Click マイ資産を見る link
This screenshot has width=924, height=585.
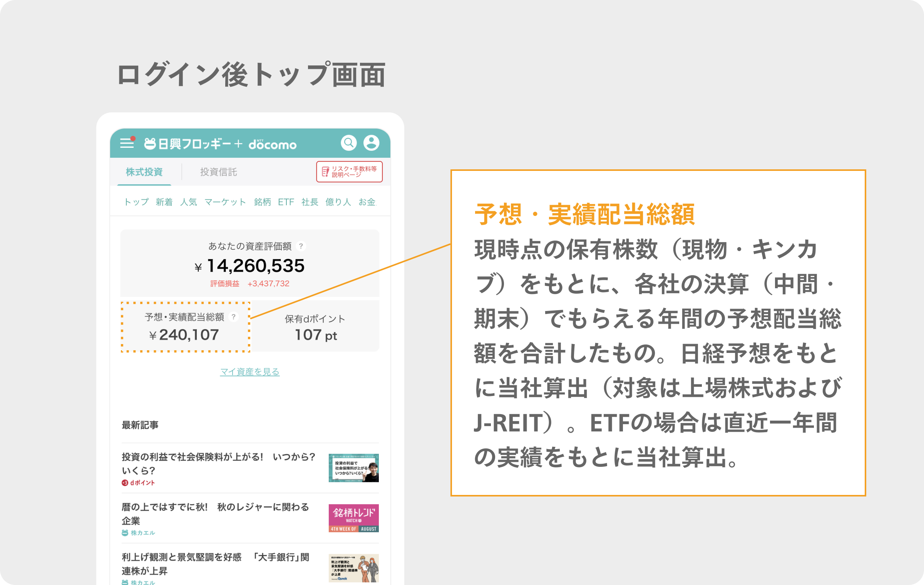coord(249,372)
